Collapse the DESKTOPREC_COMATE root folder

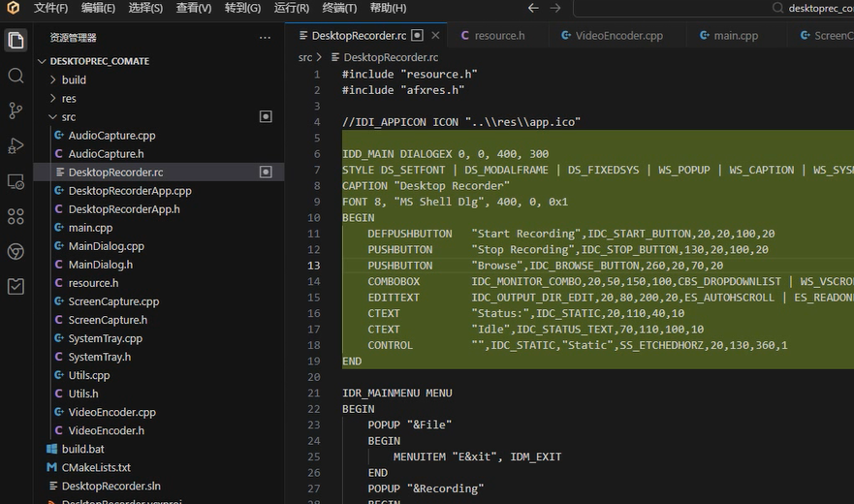point(158,61)
